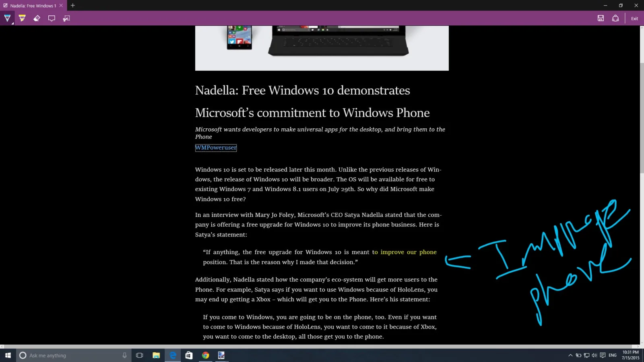Add a typed note with the speech-bubble tool
The width and height of the screenshot is (644, 362).
tap(52, 18)
